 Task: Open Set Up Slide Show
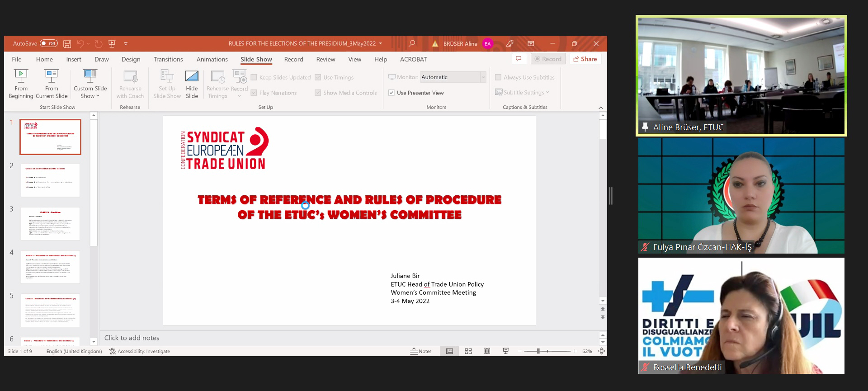[167, 84]
